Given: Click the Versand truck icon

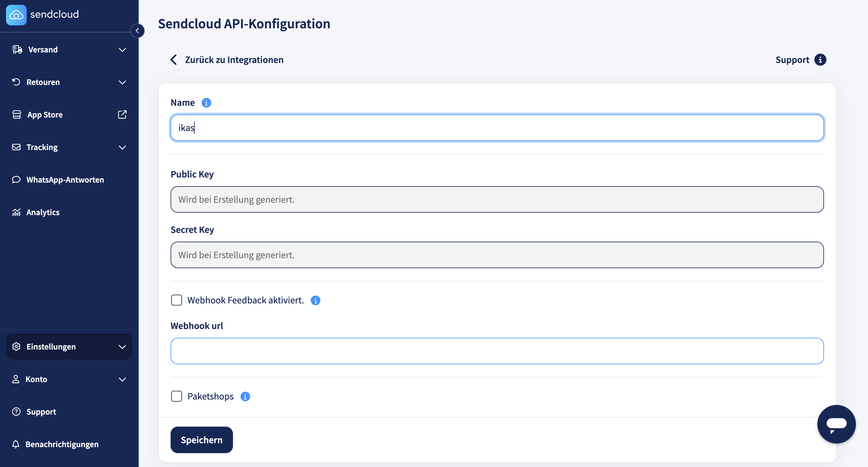Looking at the screenshot, I should 17,49.
